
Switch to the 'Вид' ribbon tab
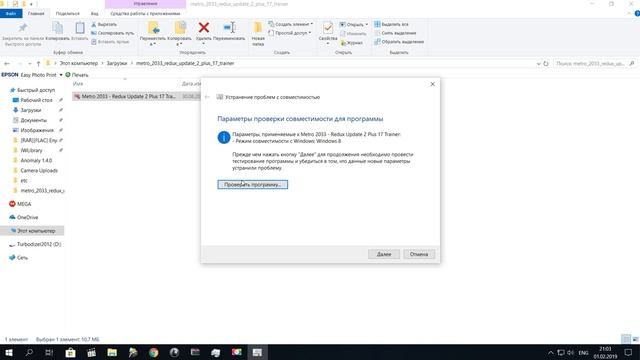tap(95, 13)
